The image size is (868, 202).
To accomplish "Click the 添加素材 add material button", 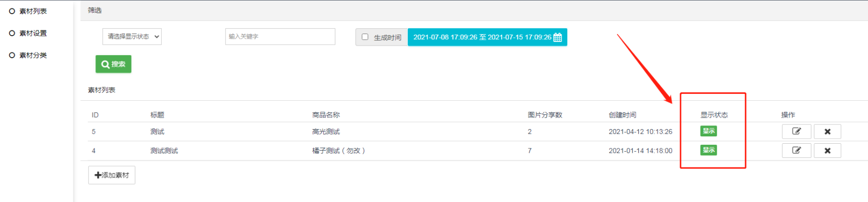I will click(112, 175).
